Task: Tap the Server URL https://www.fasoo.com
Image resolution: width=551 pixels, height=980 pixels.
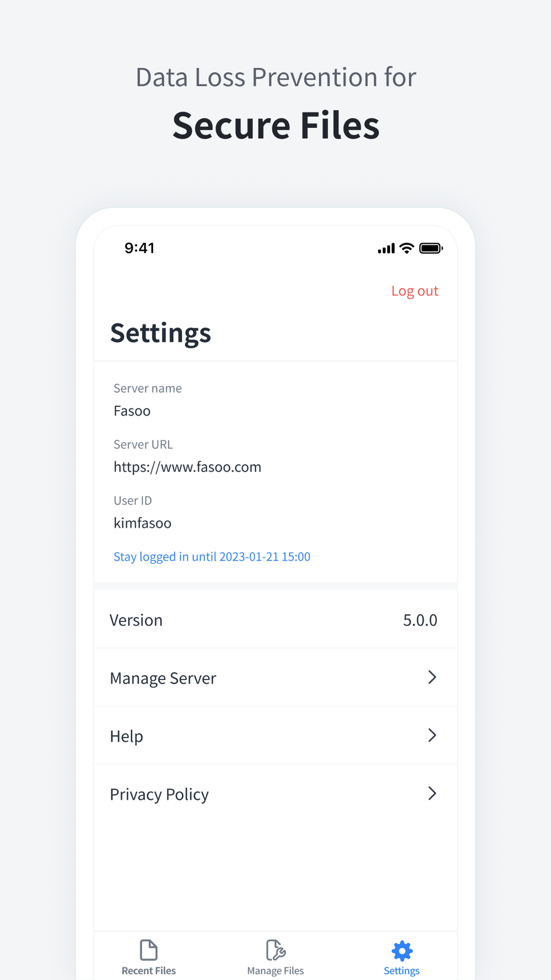Action: click(187, 467)
